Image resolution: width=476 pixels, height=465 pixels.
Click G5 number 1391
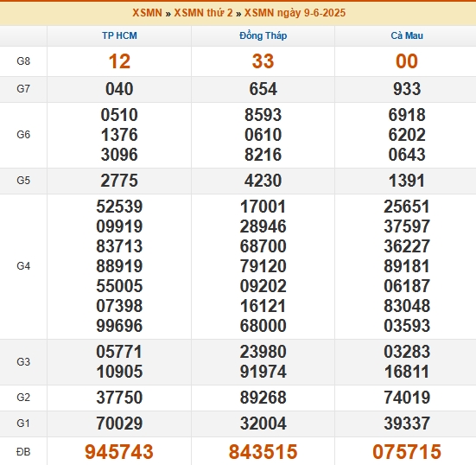(x=407, y=181)
